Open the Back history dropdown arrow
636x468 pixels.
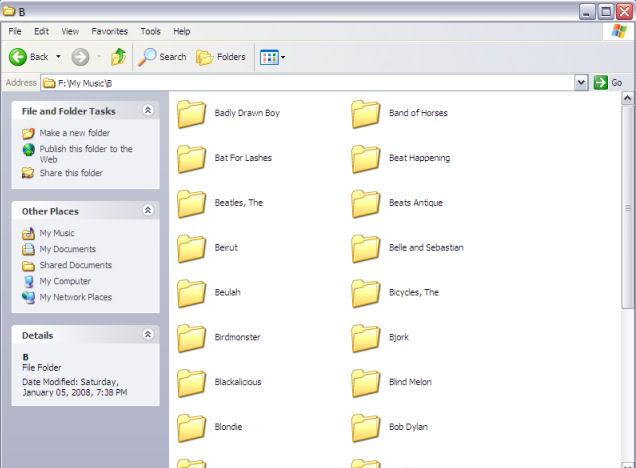(x=58, y=57)
